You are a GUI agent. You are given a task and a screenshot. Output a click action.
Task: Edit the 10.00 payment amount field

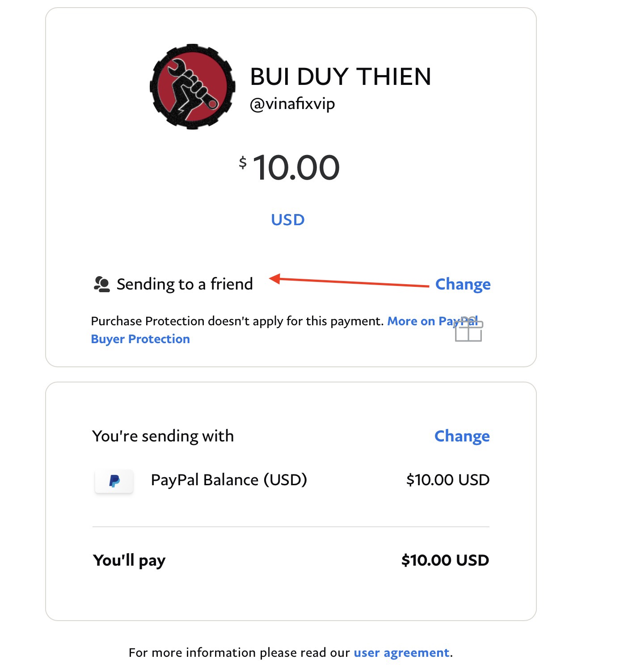coord(296,168)
